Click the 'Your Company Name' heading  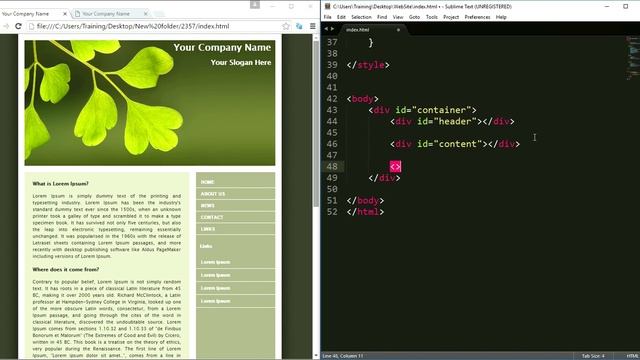[222, 47]
